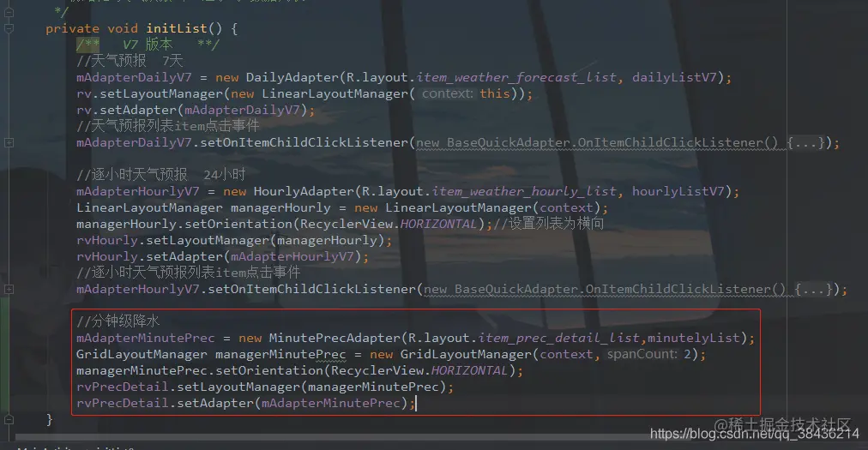Click comment //天气预报 7天
Image resolution: width=868 pixels, height=450 pixels.
coord(130,61)
